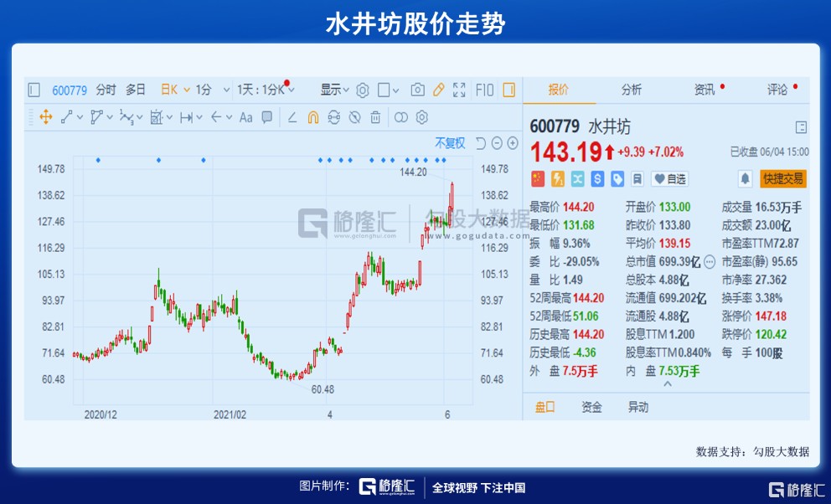The image size is (831, 504).
Task: Switch to 资金 capital flow tab
Action: (x=591, y=407)
